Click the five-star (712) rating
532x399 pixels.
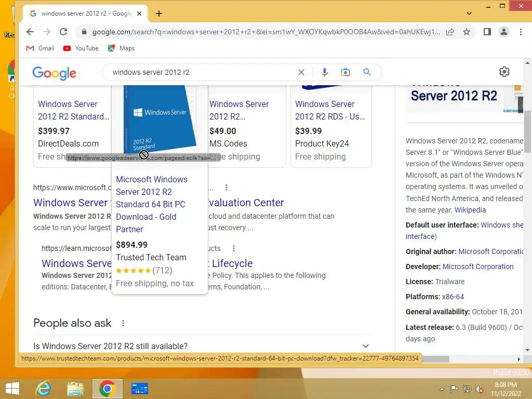coord(144,270)
